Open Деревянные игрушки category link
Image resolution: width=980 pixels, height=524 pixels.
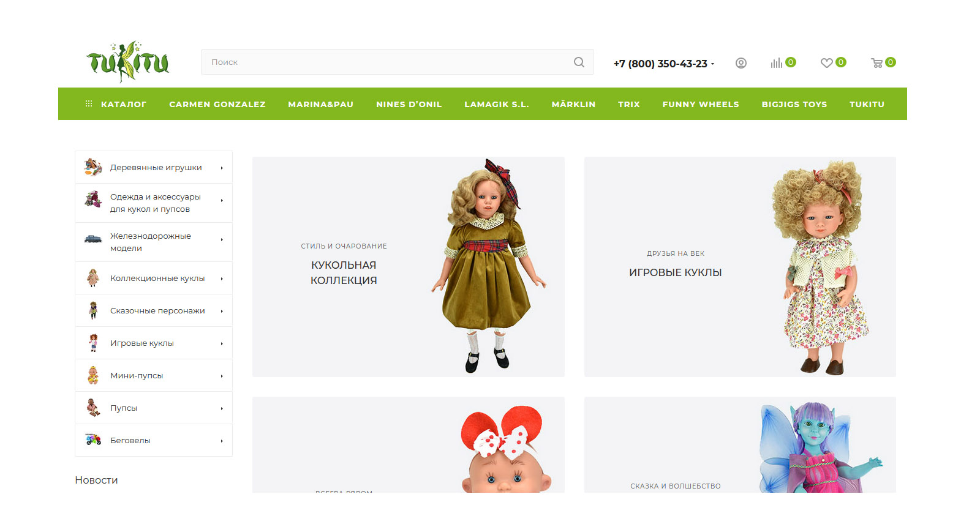tap(156, 167)
